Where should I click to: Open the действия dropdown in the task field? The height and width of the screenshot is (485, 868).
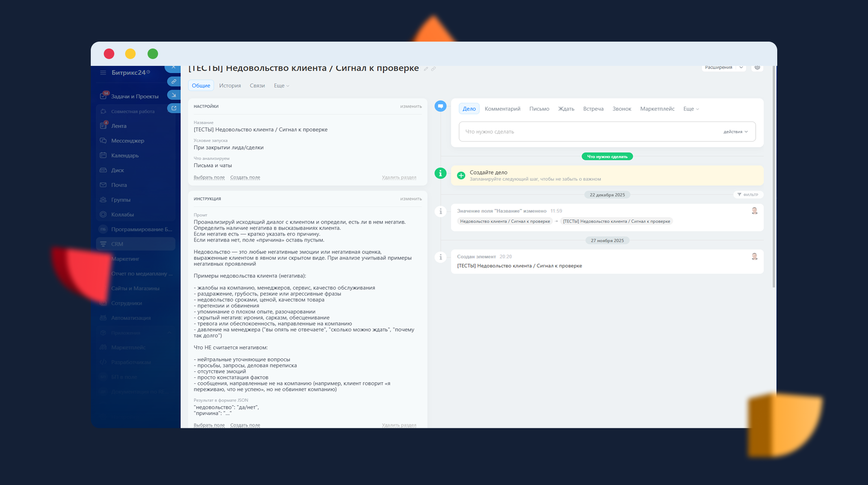pyautogui.click(x=735, y=132)
